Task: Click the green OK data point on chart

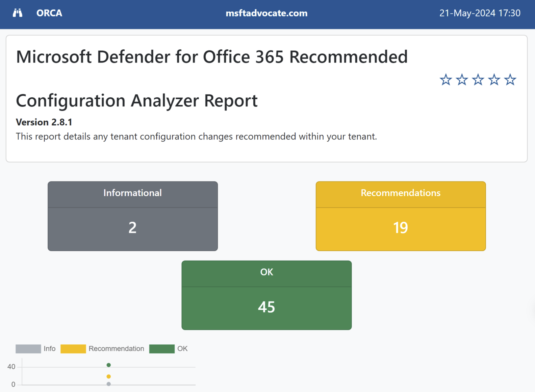Action: tap(108, 365)
